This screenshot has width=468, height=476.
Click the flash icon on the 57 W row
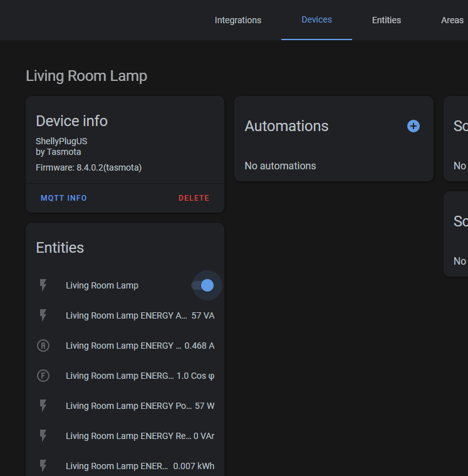43,406
